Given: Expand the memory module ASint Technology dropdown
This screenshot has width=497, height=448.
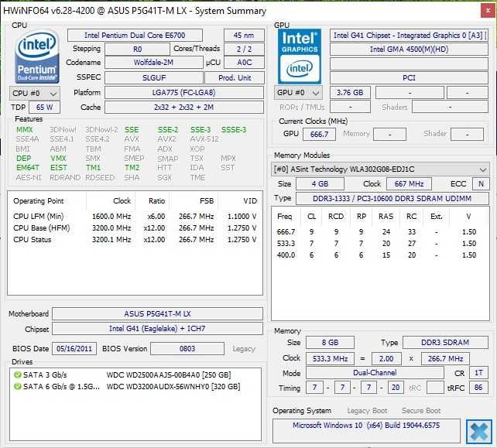Looking at the screenshot, I should (x=380, y=169).
